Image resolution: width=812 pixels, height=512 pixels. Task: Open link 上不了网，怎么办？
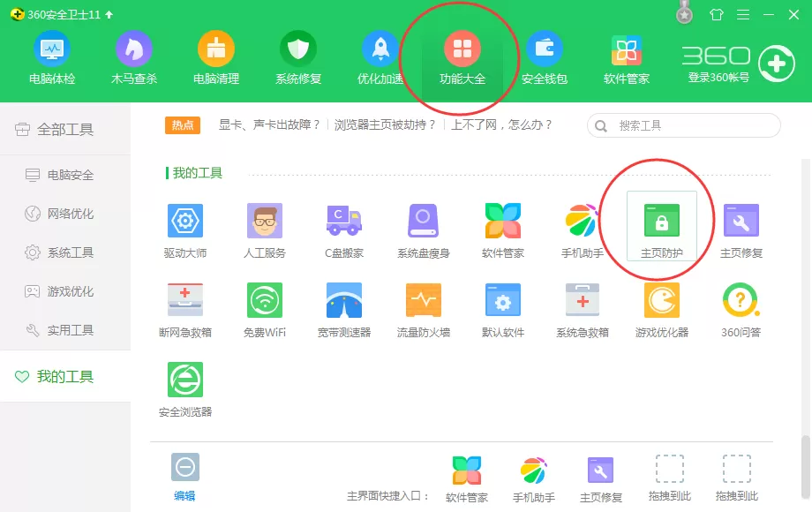502,124
